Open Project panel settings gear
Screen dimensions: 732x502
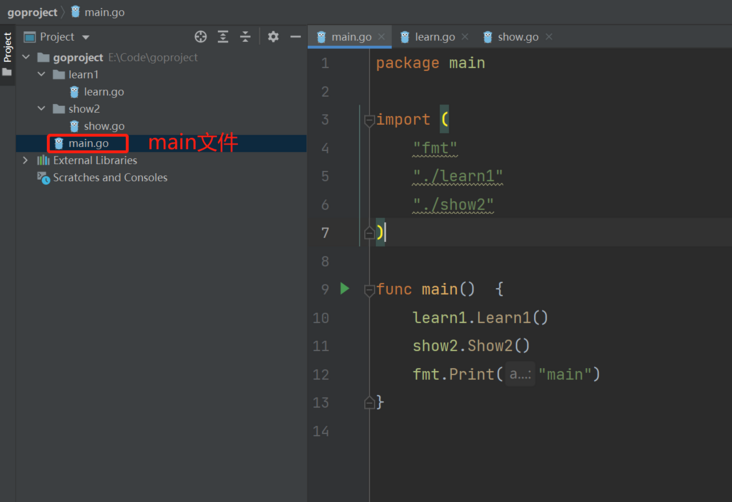point(273,37)
